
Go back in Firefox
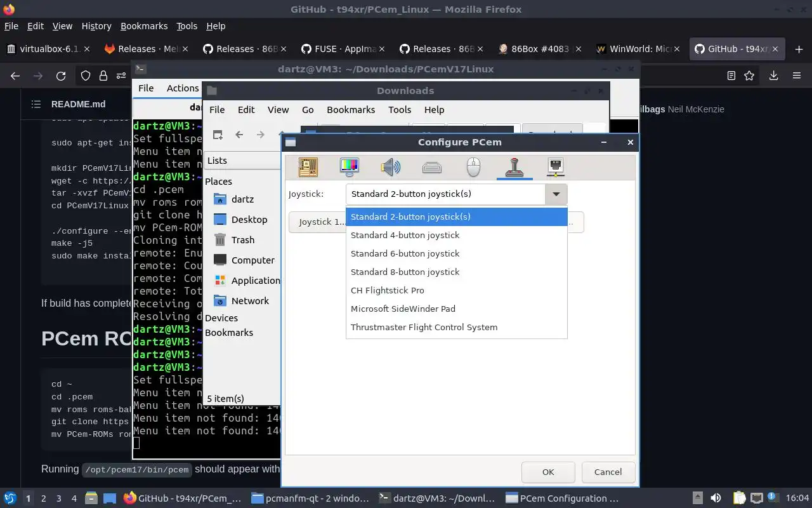[x=15, y=76]
